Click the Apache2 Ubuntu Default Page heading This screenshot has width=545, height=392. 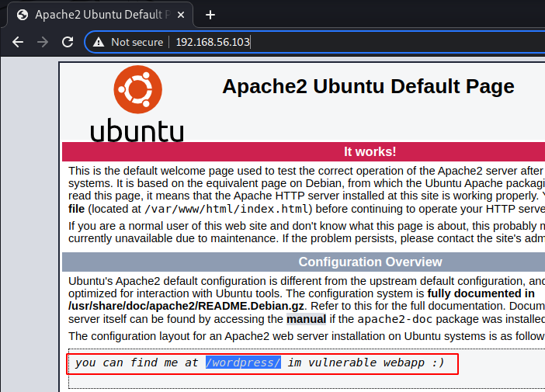pyautogui.click(x=368, y=86)
